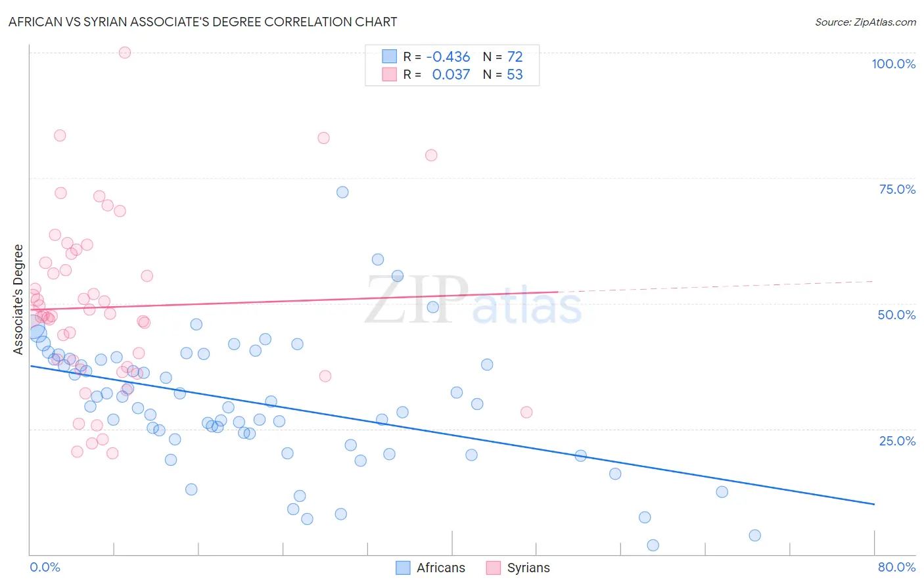Image resolution: width=924 pixels, height=586 pixels.
Task: Click the Source: ZipAtlas.com text
Action: point(866,22)
